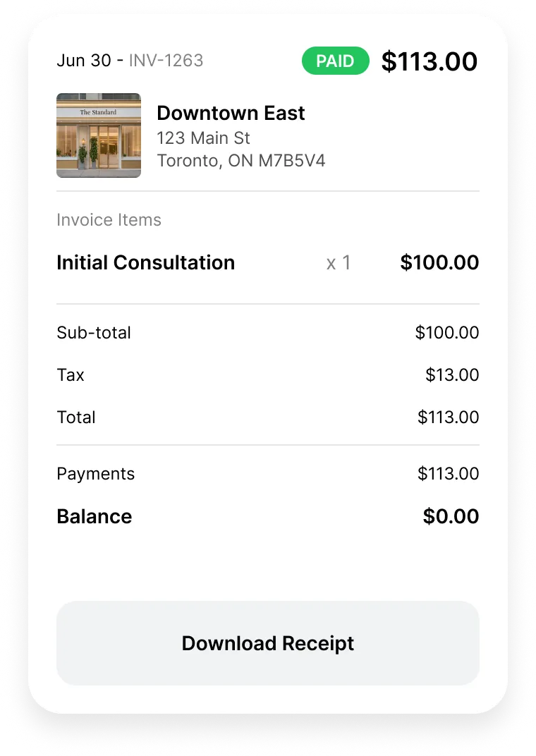Viewport: 536px width, 756px height.
Task: Click the Toronto, ON M7B5V4 text
Action: tap(241, 161)
